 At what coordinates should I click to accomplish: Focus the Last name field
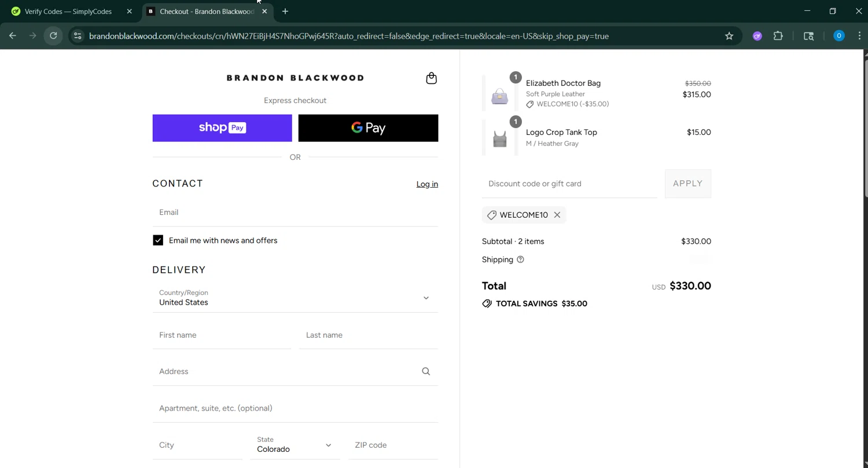[369, 335]
